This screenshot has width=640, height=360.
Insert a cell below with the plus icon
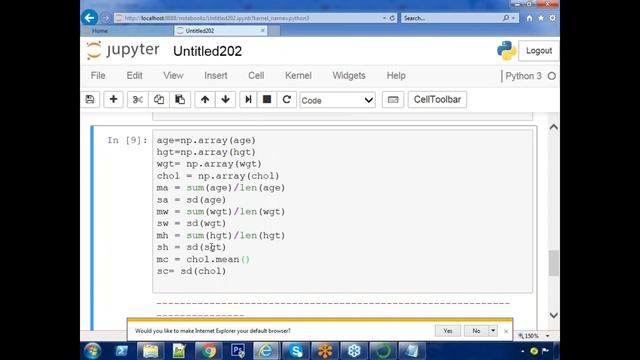tap(113, 100)
